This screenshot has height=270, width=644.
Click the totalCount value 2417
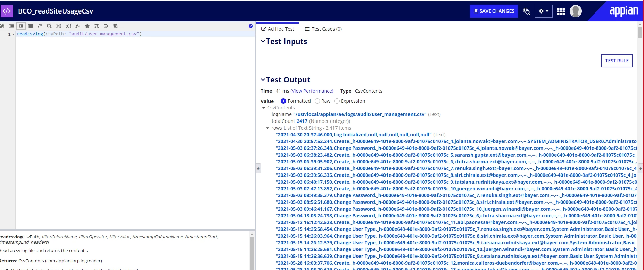coord(302,121)
